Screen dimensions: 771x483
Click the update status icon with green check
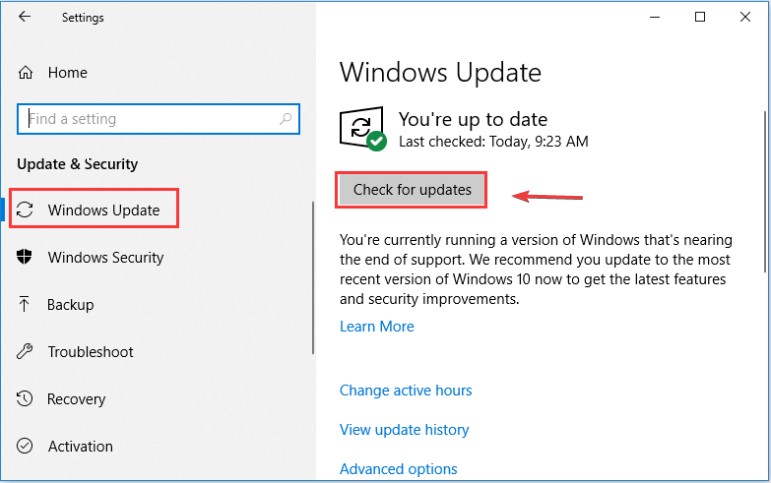(x=362, y=130)
